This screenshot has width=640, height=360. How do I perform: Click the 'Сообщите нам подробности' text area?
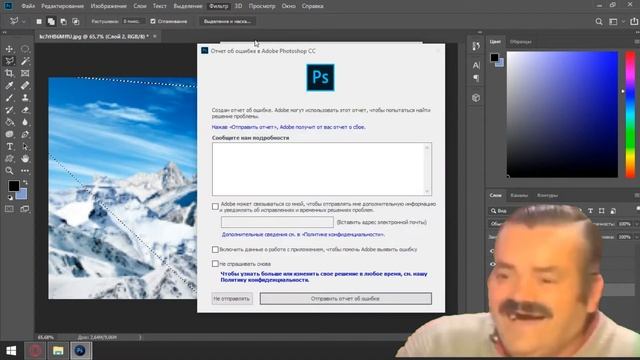322,169
